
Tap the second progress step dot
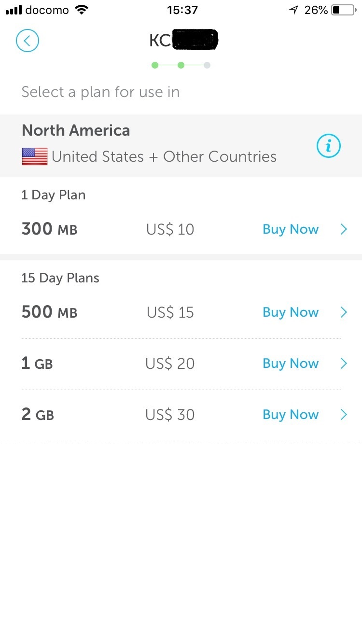[181, 65]
